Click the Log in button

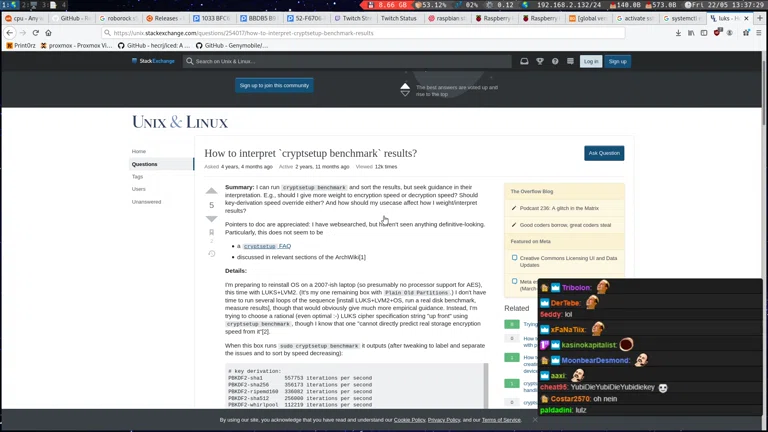(x=591, y=61)
